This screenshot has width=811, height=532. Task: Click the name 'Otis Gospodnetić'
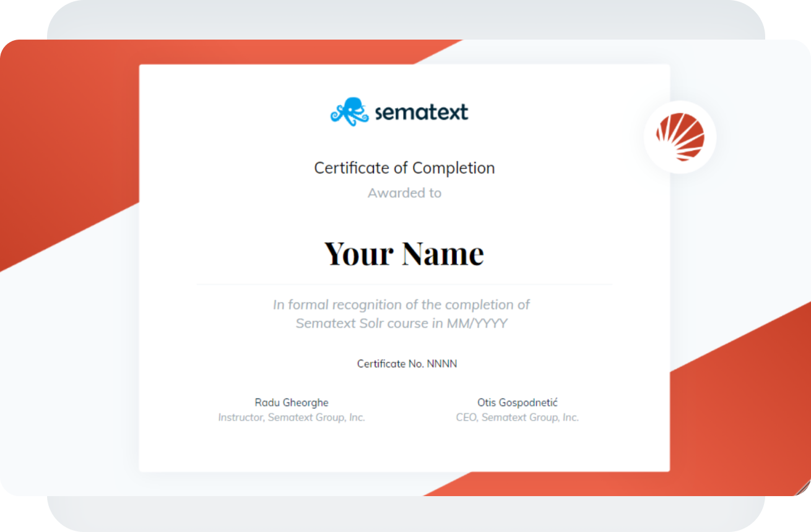[x=518, y=403]
